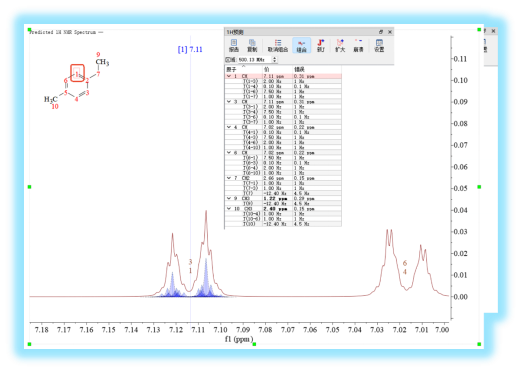The image size is (523, 373).
Task: Close the 1H prediction panel
Action: coord(390,32)
